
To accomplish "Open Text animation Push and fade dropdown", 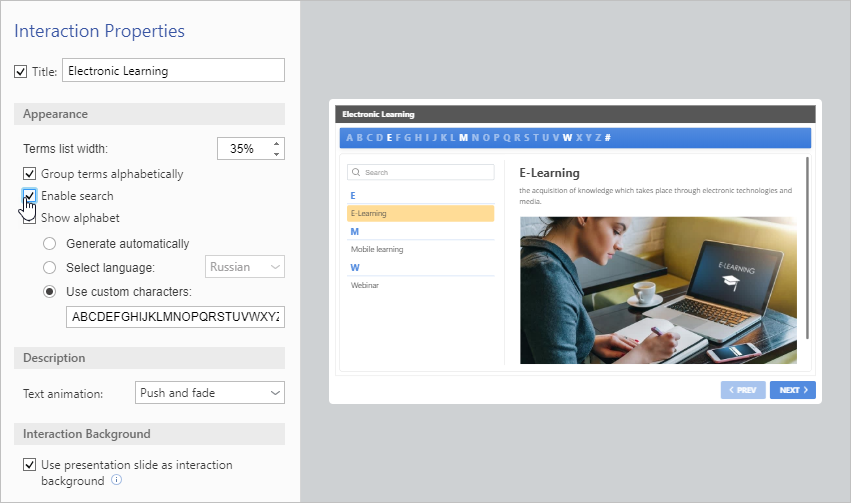I will point(210,393).
